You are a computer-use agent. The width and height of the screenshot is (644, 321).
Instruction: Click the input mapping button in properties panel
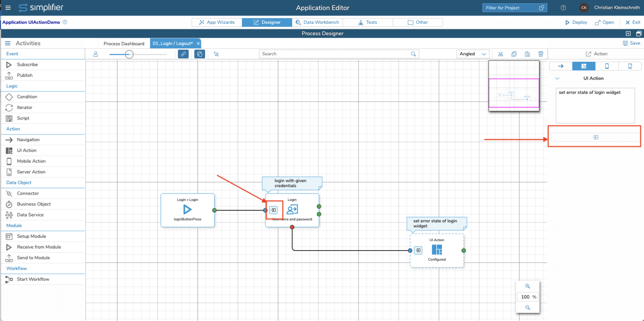pos(595,137)
